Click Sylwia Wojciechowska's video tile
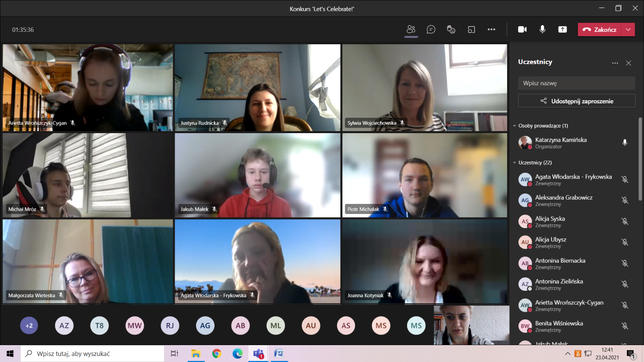644x362 pixels. [425, 88]
